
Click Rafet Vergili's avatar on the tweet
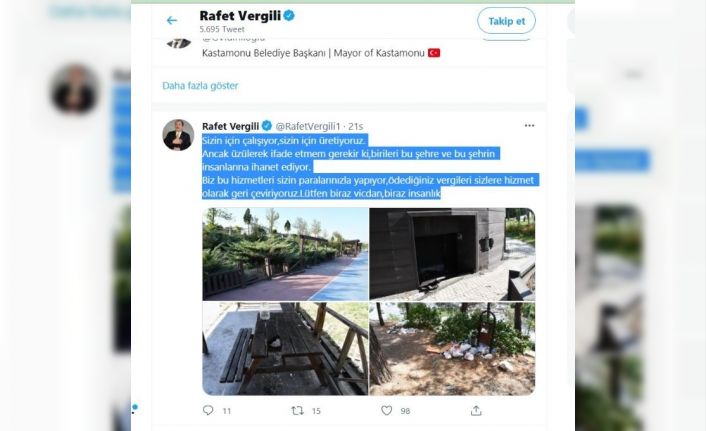[178, 135]
